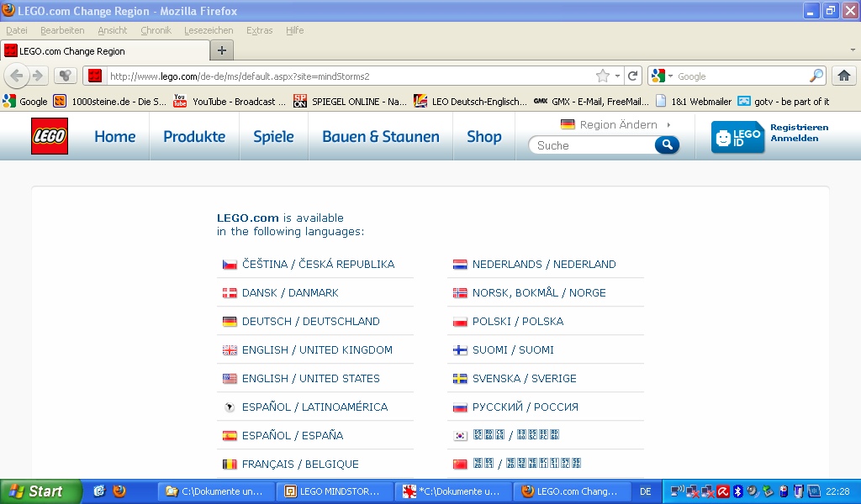Screen dimensions: 861x504
Task: Reload the page with refresh icon
Action: tap(632, 76)
